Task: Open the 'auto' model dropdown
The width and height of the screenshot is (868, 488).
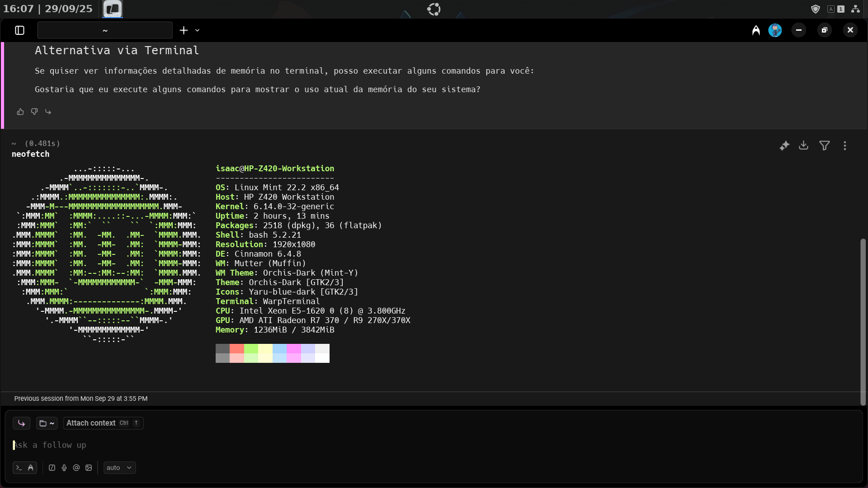Action: tap(119, 468)
